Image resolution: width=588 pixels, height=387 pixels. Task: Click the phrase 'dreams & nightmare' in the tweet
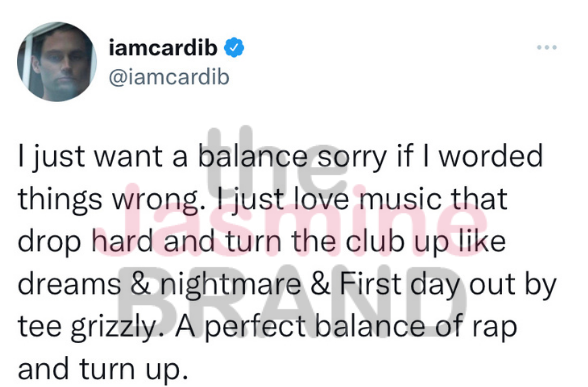[x=159, y=285]
